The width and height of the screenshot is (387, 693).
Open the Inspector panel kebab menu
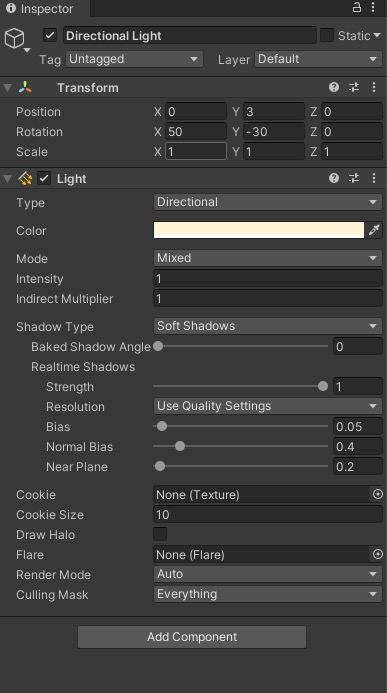373,8
